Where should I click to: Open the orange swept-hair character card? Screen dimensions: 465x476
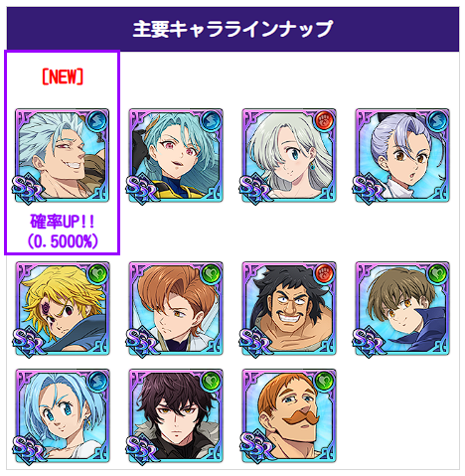tap(176, 308)
